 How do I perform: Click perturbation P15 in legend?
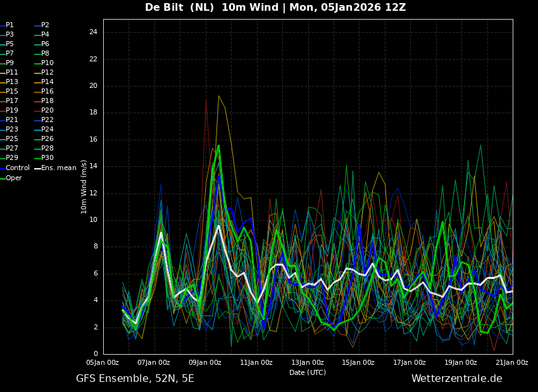point(9,92)
